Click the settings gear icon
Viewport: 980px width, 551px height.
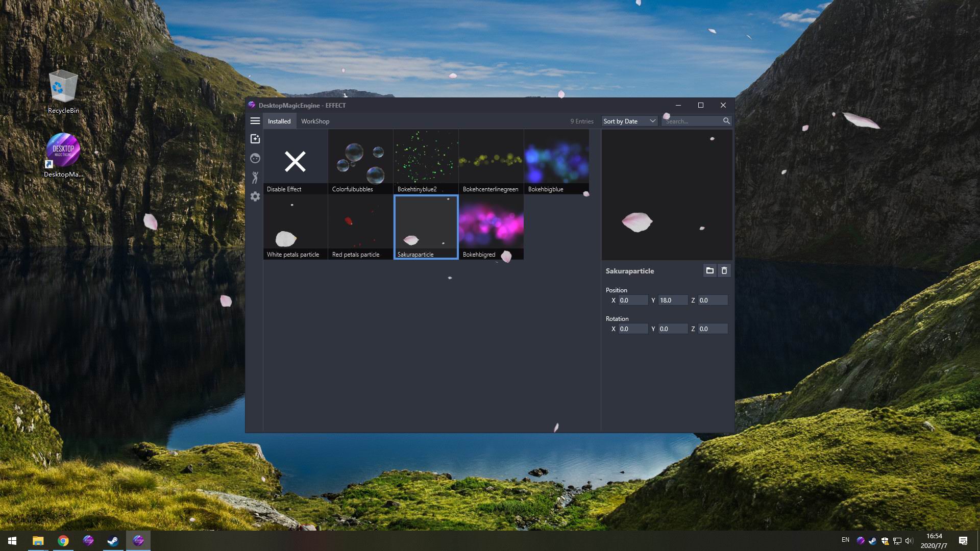[x=255, y=196]
